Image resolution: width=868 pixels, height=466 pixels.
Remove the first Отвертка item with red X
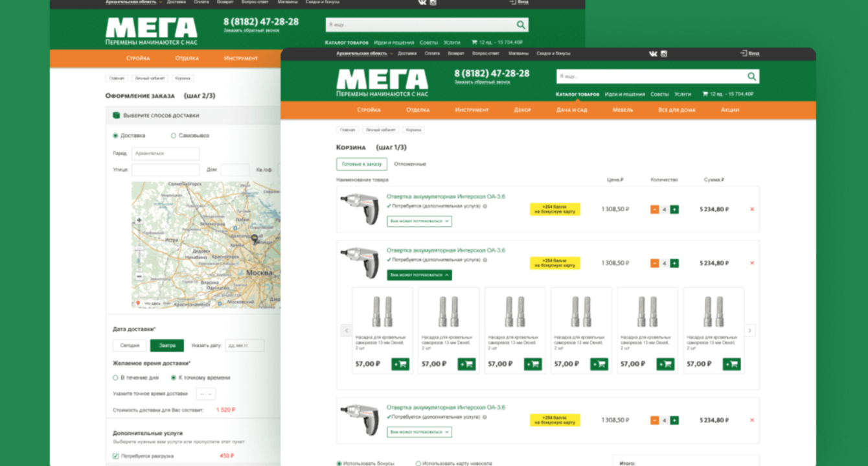(x=752, y=209)
